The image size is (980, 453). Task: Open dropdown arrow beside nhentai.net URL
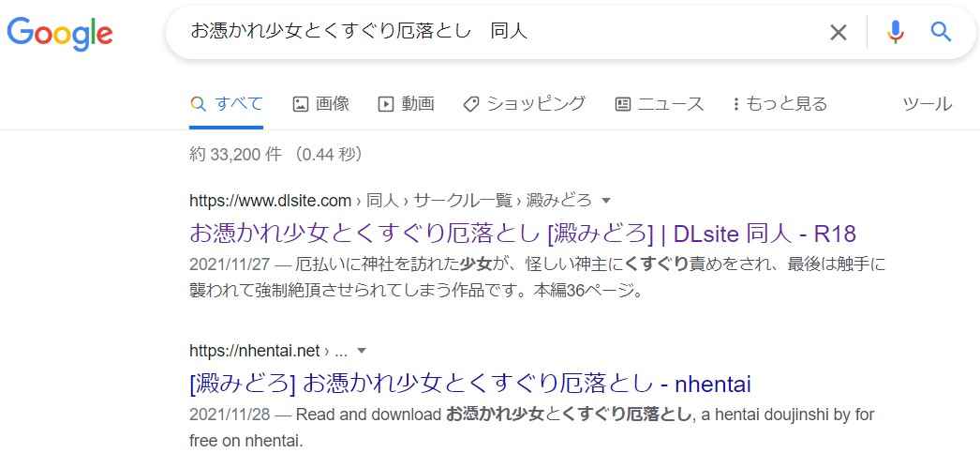point(361,351)
